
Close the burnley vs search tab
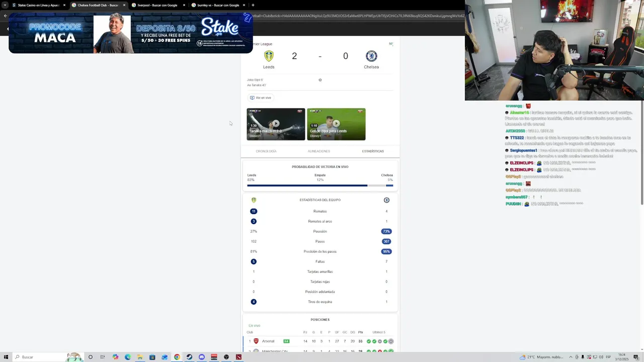tap(244, 5)
